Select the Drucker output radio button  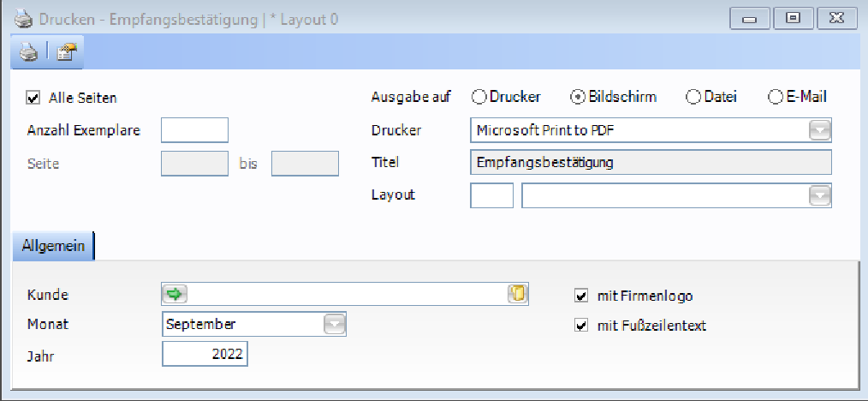pos(479,98)
